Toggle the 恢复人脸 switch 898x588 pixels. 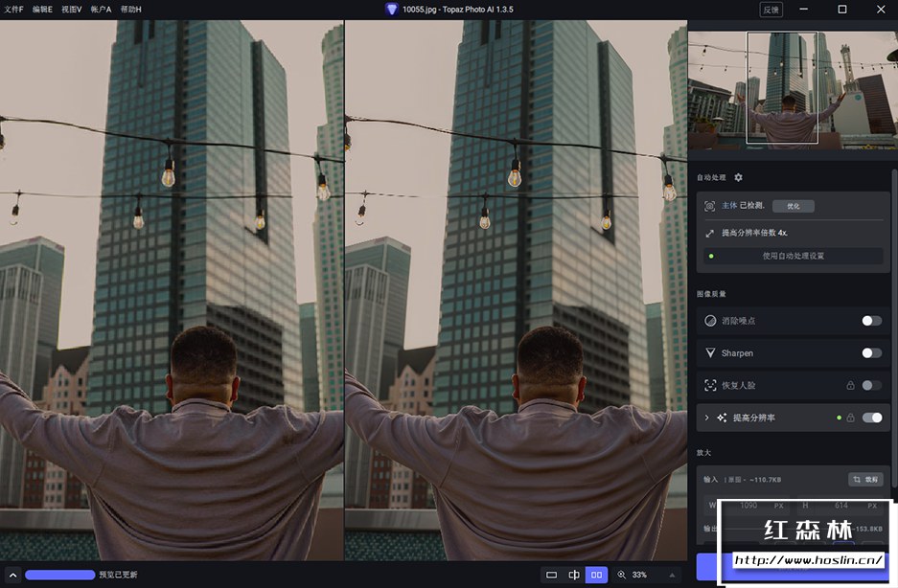pos(872,385)
